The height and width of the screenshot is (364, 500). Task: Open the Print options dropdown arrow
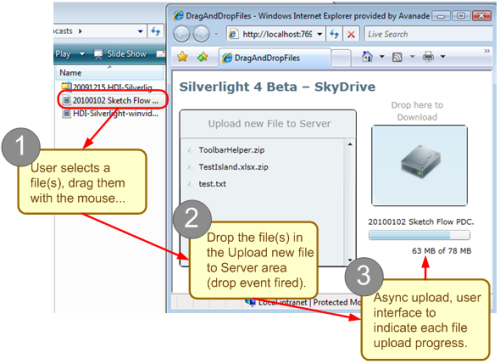(443, 57)
